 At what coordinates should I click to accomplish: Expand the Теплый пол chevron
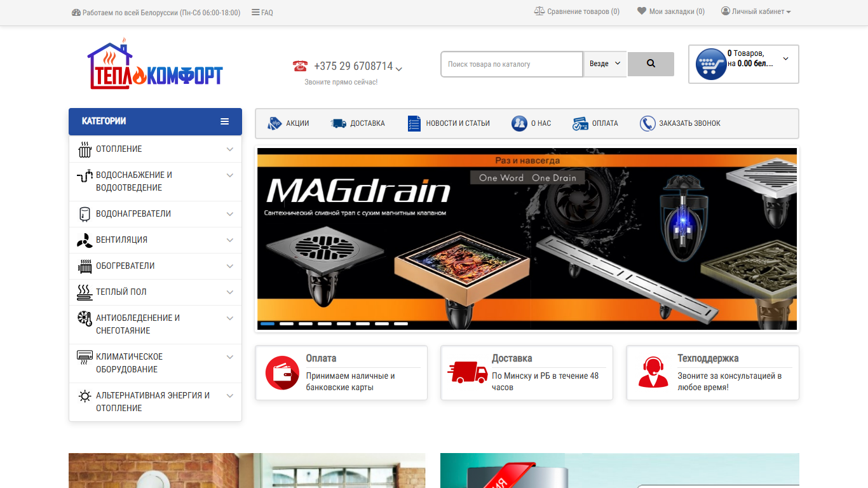point(230,292)
